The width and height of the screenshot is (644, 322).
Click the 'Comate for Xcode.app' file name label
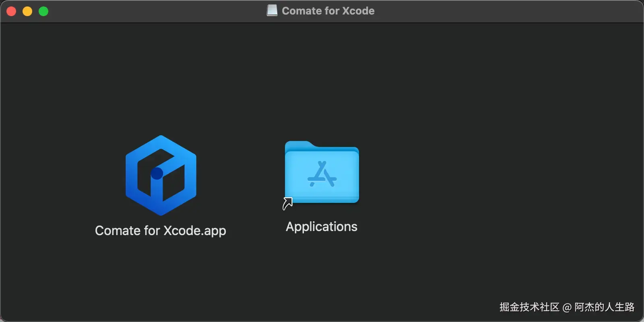pyautogui.click(x=161, y=231)
